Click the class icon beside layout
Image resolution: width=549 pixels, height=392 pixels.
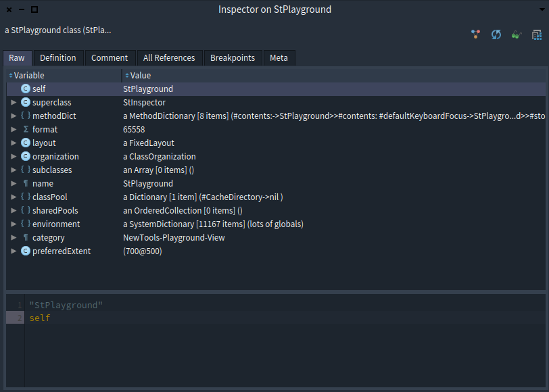[x=26, y=143]
